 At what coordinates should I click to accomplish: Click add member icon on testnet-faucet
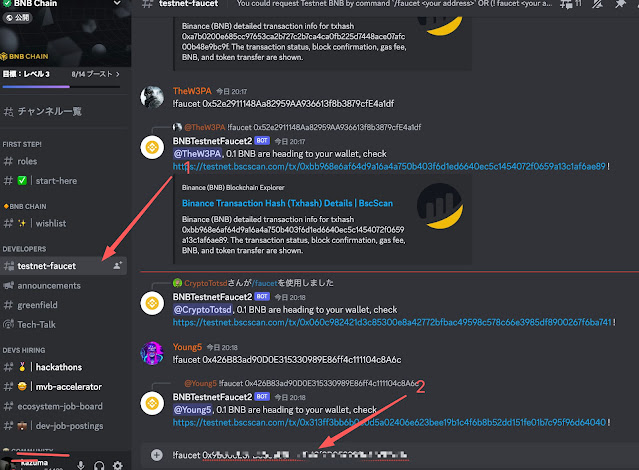point(117,266)
